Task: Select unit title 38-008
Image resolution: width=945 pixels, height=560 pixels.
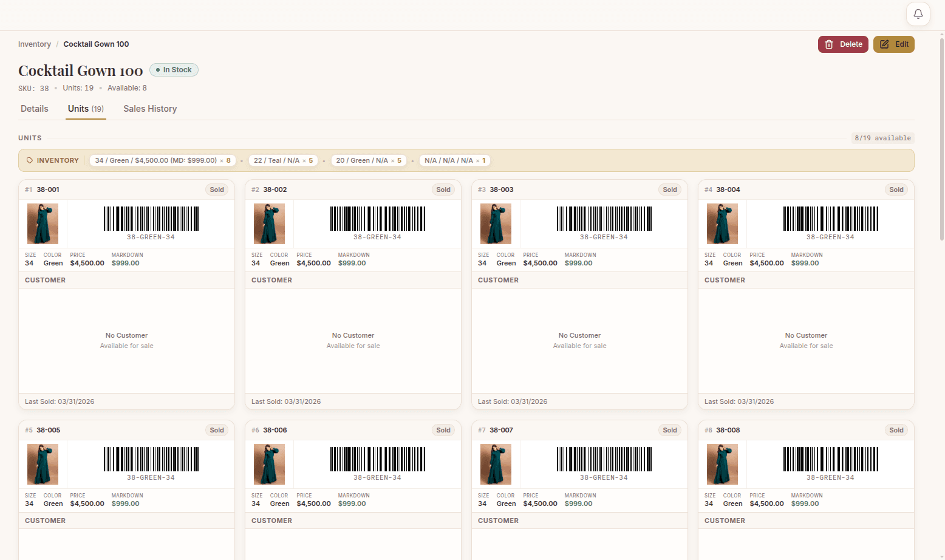Action: 728,430
